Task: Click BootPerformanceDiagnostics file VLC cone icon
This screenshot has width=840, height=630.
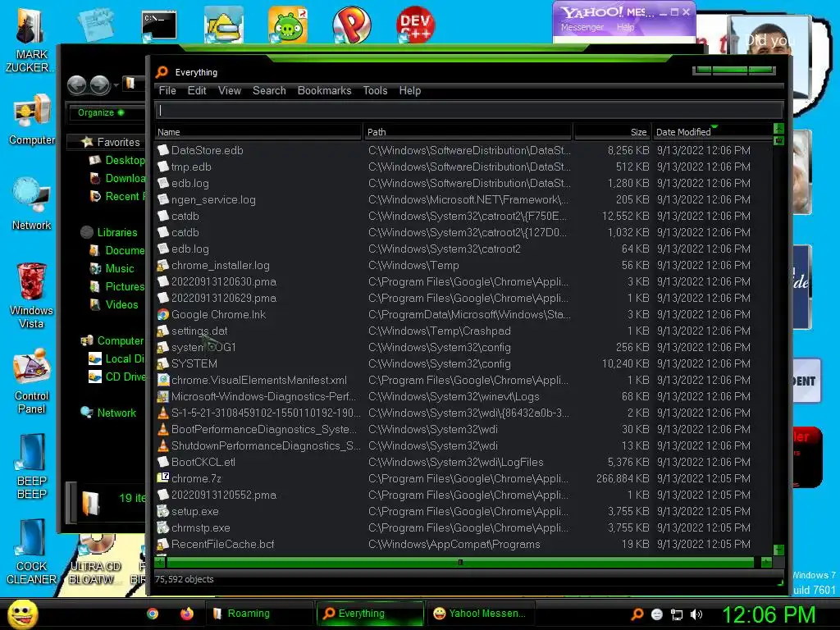Action: [x=163, y=429]
